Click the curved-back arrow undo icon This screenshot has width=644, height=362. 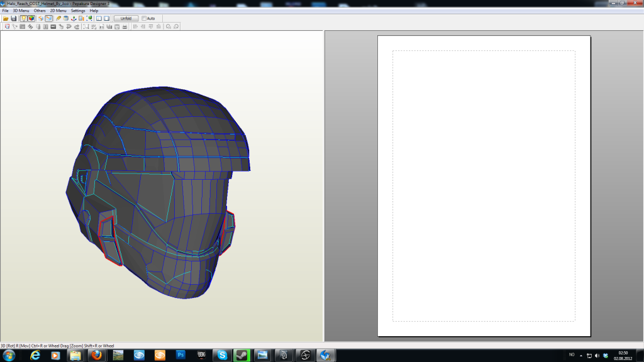click(69, 26)
